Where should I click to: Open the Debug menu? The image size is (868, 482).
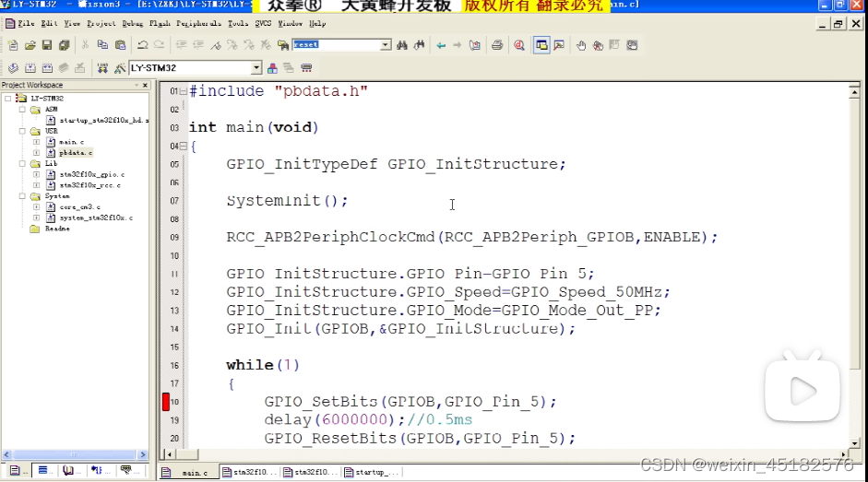point(132,23)
